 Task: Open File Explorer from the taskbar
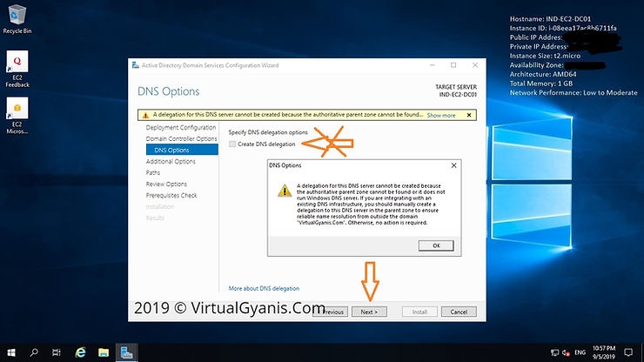coord(104,352)
